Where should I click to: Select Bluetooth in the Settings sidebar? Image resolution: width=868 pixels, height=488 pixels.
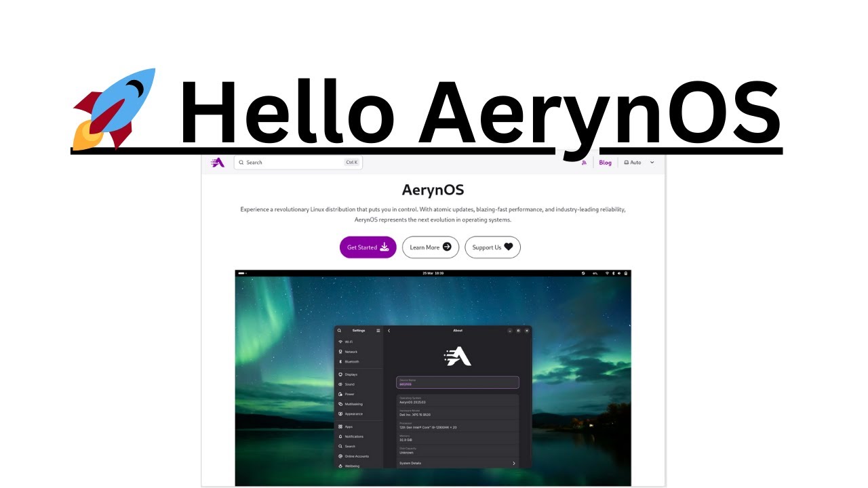[359, 361]
